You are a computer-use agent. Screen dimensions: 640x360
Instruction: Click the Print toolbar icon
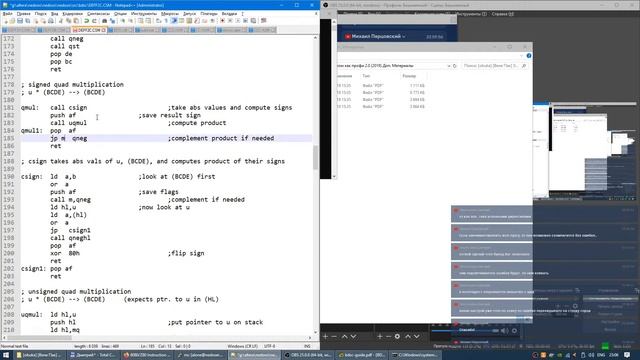[x=51, y=20]
